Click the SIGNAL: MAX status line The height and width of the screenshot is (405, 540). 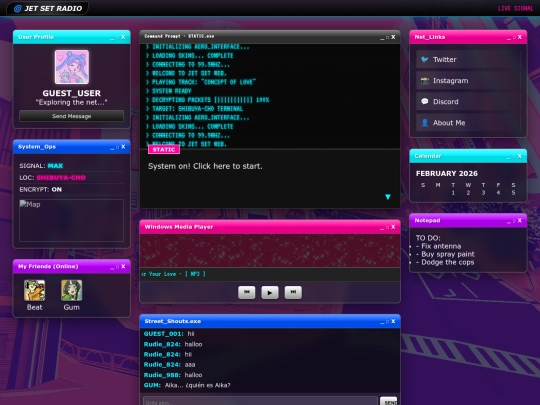click(72, 166)
